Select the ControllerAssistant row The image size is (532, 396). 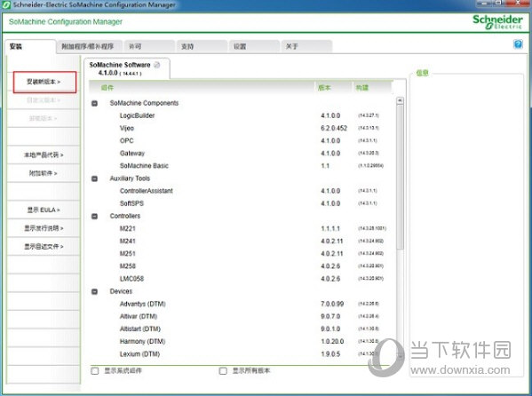pos(241,191)
